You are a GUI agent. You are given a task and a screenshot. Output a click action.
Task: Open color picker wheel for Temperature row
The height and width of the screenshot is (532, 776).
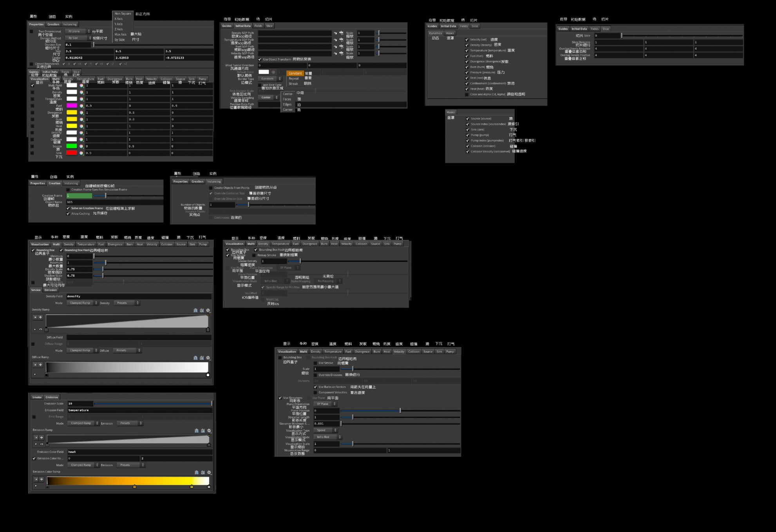[81, 99]
